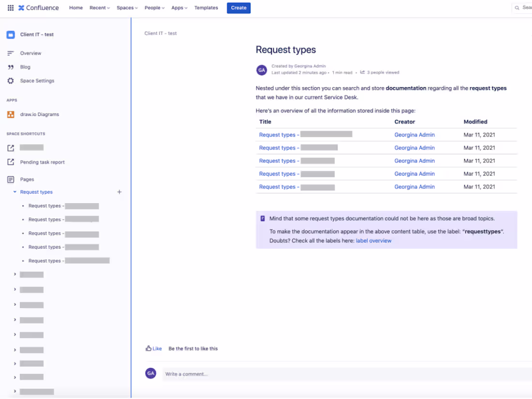Open the label overview link
The image size is (532, 399).
[x=372, y=240]
